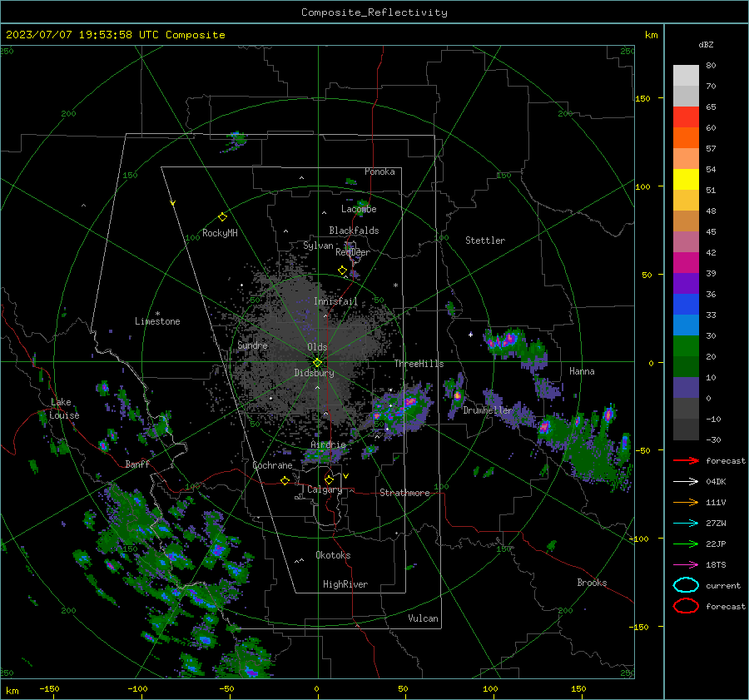
Task: Click the blue 36-33 dBZ swatch
Action: 686,305
